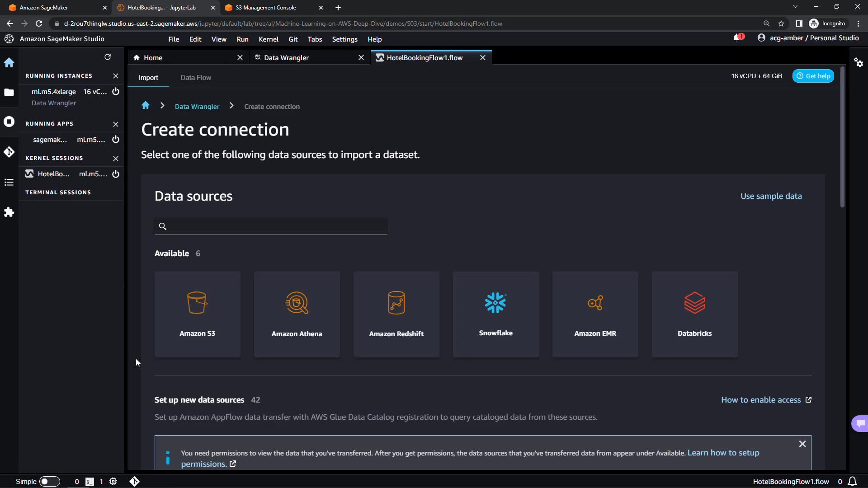Refresh the running instances list
Image resolution: width=868 pixels, height=488 pixels.
pyautogui.click(x=108, y=57)
